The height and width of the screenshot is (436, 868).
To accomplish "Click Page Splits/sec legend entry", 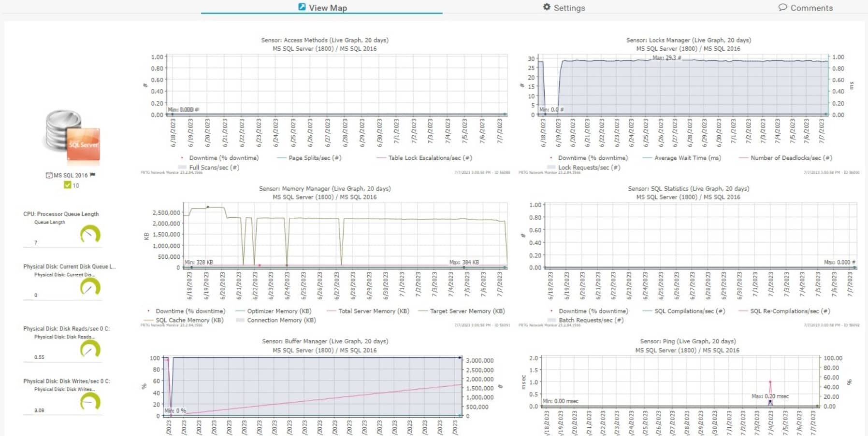I will pyautogui.click(x=309, y=158).
